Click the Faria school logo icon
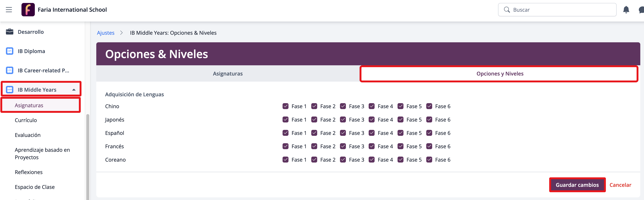 coord(28,10)
